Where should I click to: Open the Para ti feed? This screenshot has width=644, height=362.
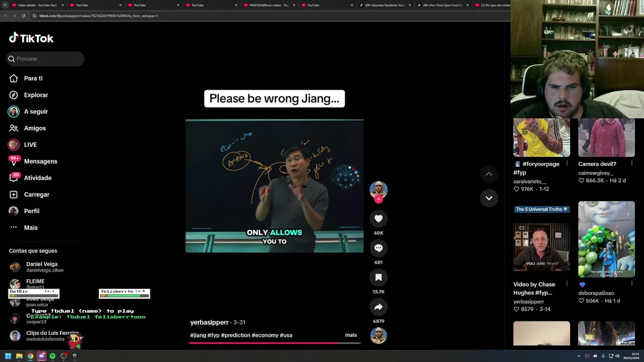(x=33, y=78)
